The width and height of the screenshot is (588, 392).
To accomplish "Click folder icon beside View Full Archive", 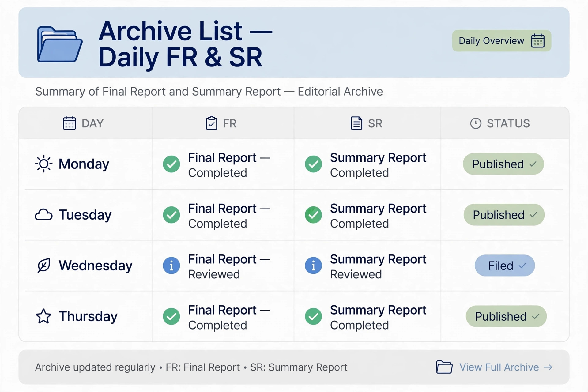I will point(444,367).
